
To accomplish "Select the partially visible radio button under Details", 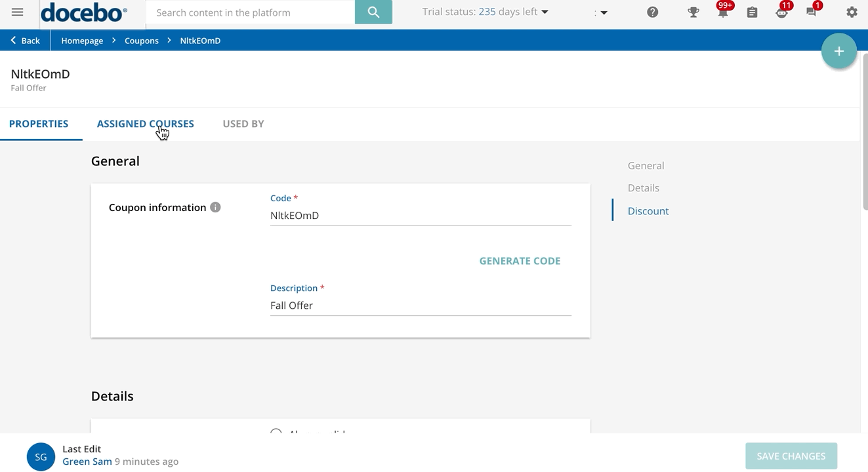I will click(x=276, y=431).
